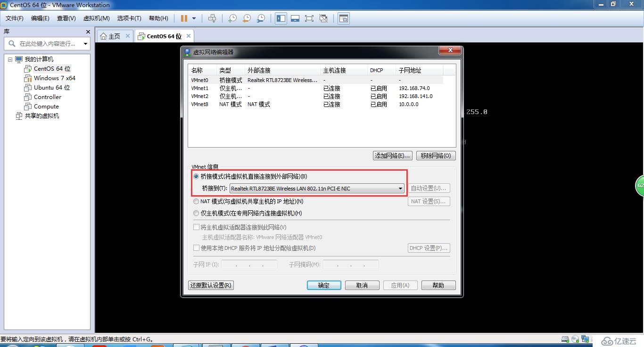The width and height of the screenshot is (644, 347).
Task: Click the magnifier icon in library search
Action: (x=12, y=43)
